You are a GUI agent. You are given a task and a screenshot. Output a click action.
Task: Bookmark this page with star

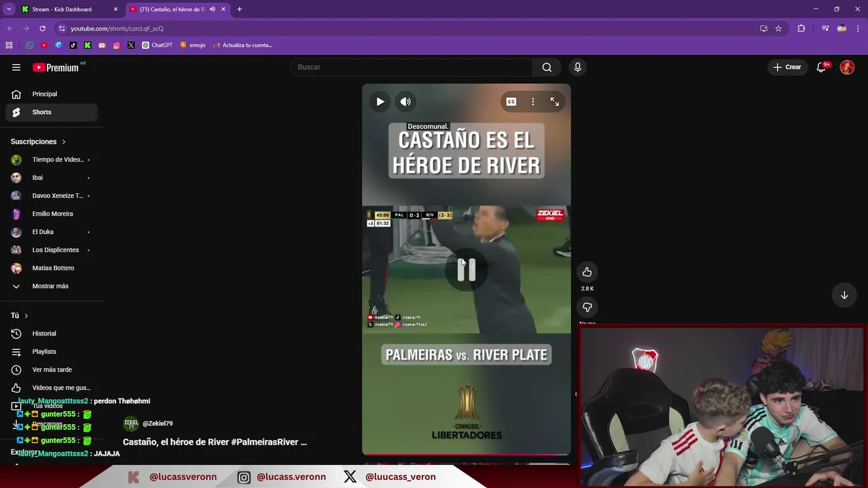click(x=778, y=28)
